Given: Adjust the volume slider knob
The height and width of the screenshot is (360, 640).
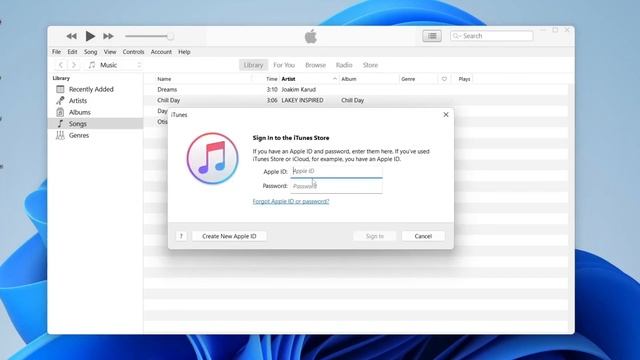Looking at the screenshot, I should click(170, 36).
